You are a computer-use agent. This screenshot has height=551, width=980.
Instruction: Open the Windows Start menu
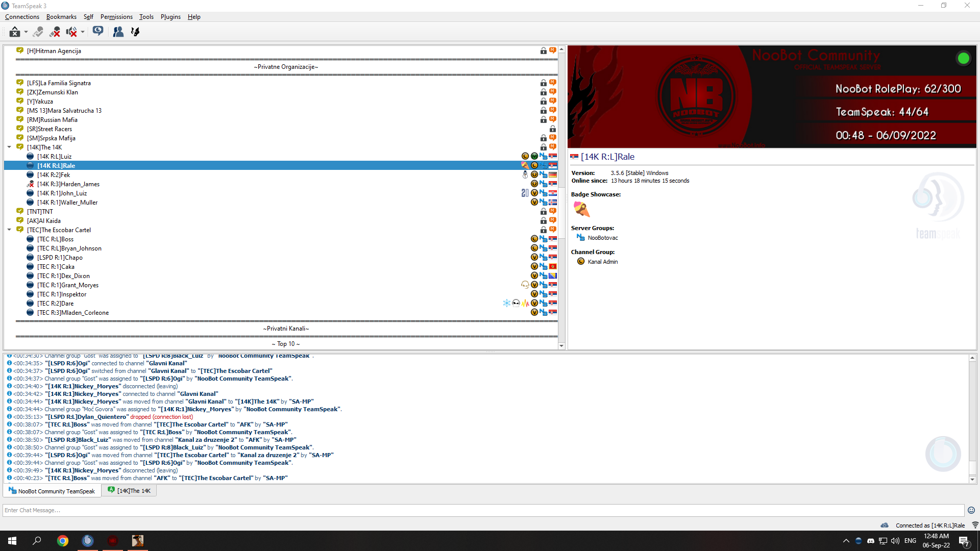tap(12, 541)
